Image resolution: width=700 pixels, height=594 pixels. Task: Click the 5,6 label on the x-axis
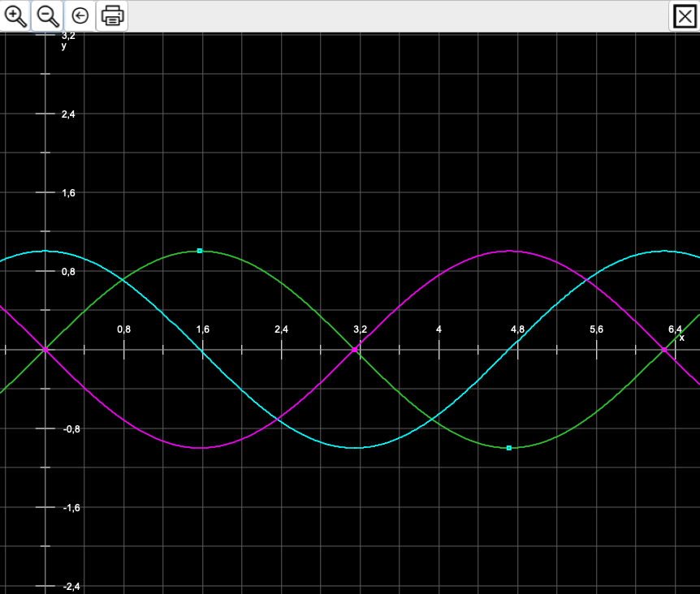pyautogui.click(x=596, y=329)
